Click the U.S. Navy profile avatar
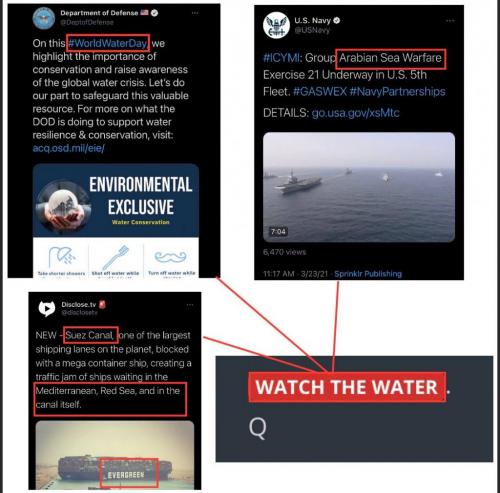Viewport: 500px width, 493px height. (x=276, y=25)
